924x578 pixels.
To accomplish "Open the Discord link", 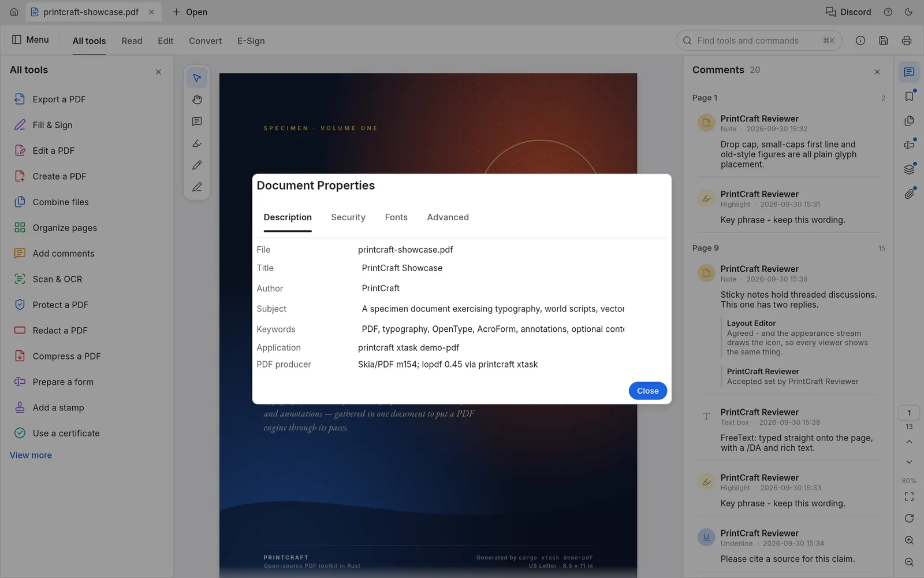I will coord(848,12).
